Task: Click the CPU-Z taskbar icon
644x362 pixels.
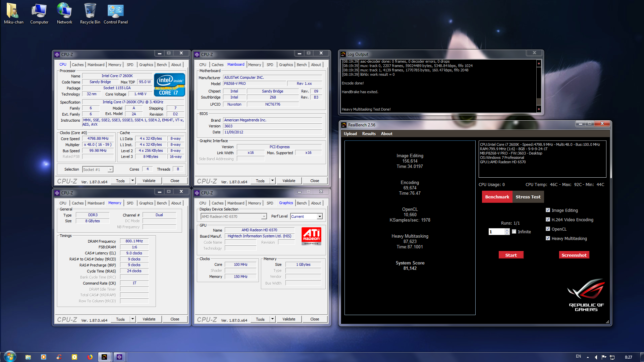Action: click(x=119, y=357)
